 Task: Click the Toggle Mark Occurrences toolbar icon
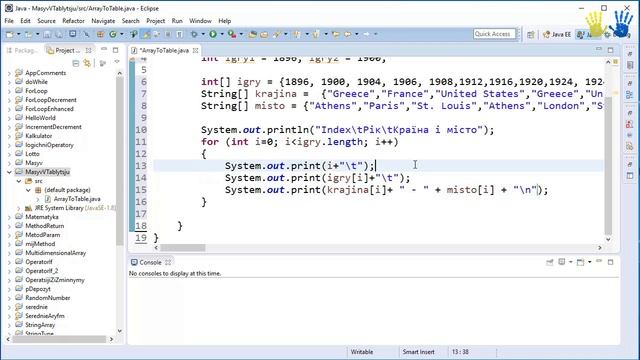click(146, 34)
